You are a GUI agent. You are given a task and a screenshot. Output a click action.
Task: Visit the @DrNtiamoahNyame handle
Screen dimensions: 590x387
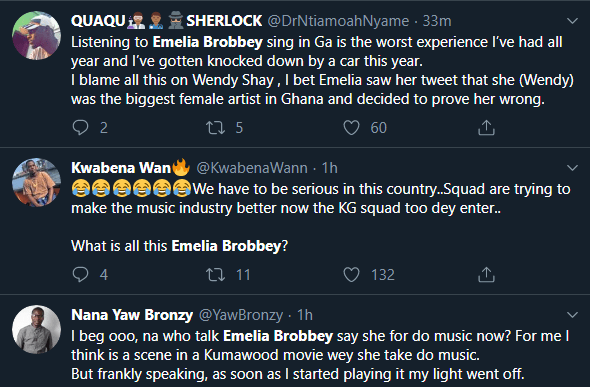click(338, 21)
